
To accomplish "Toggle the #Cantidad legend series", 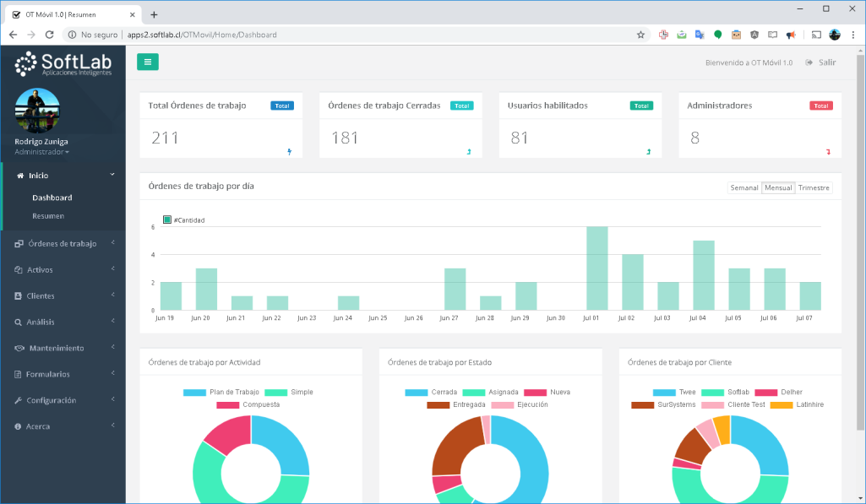I will tap(184, 219).
